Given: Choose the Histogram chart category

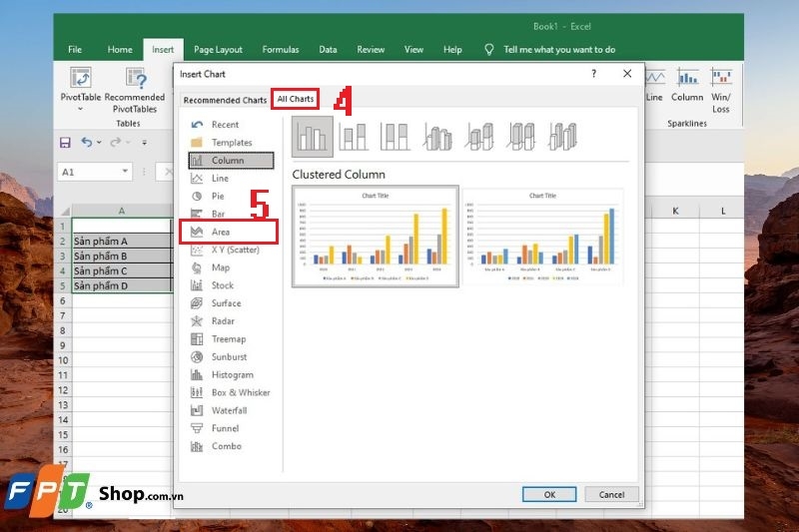Looking at the screenshot, I should click(231, 374).
